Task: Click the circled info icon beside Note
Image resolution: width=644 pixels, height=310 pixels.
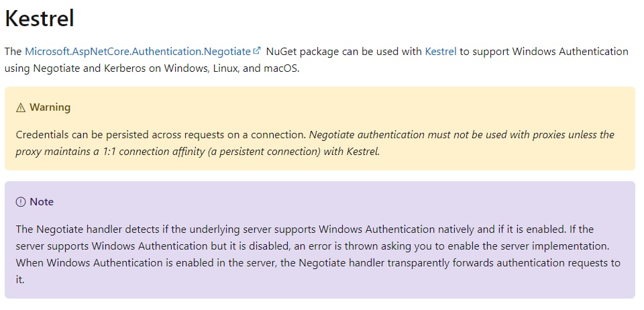Action: [21, 202]
